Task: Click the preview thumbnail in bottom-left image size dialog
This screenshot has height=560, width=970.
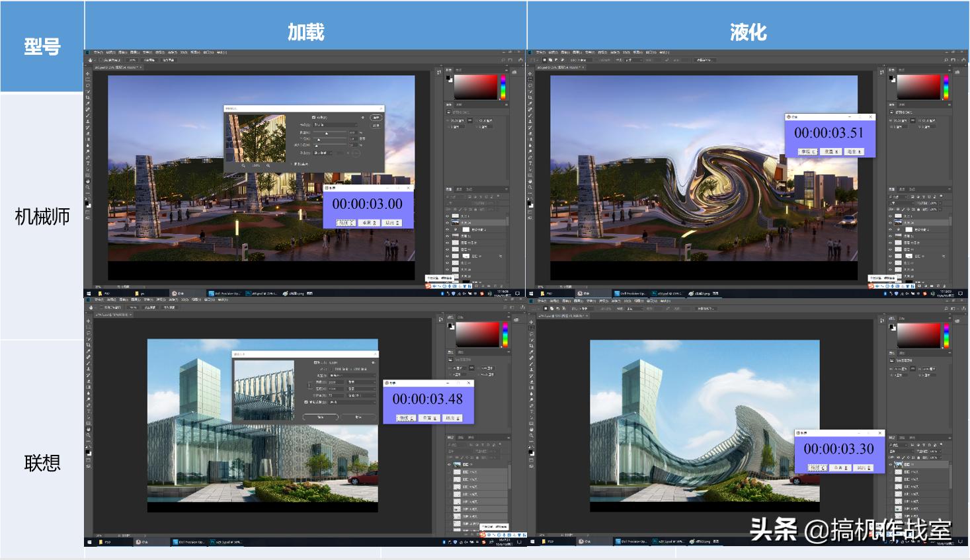Action: [x=264, y=390]
